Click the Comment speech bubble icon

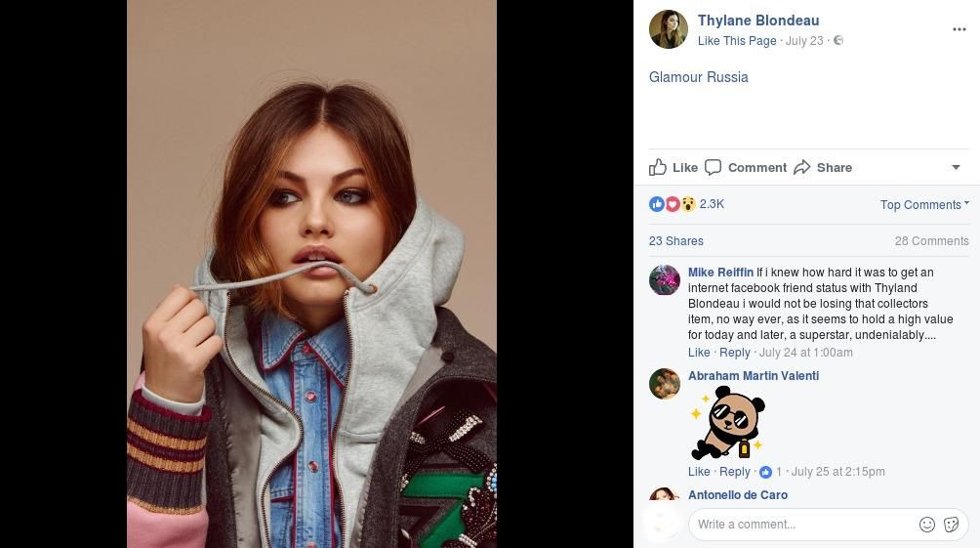click(714, 167)
